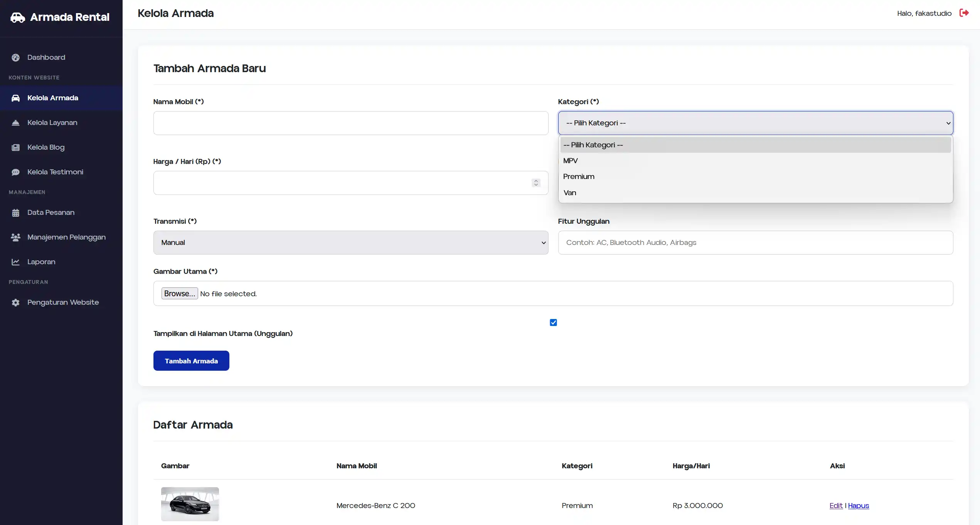980x525 pixels.
Task: Open the Transmisi dropdown
Action: (x=350, y=243)
